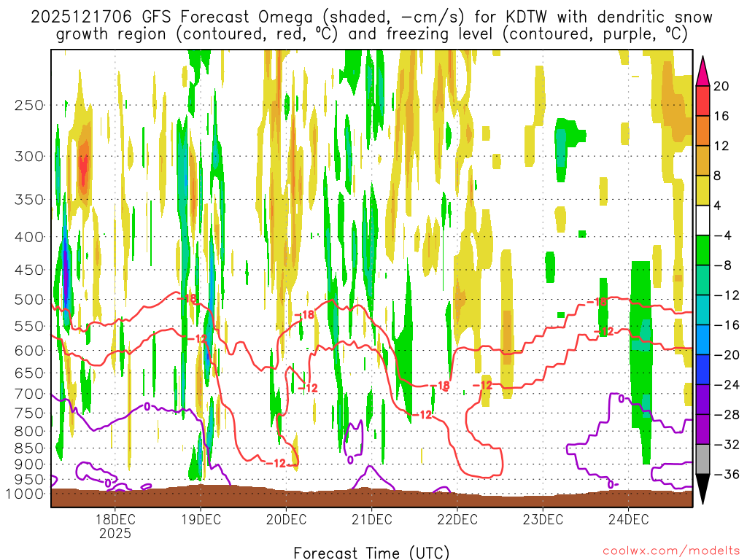Click the black arrow below the color scale
The image size is (747, 560).
pyautogui.click(x=703, y=489)
